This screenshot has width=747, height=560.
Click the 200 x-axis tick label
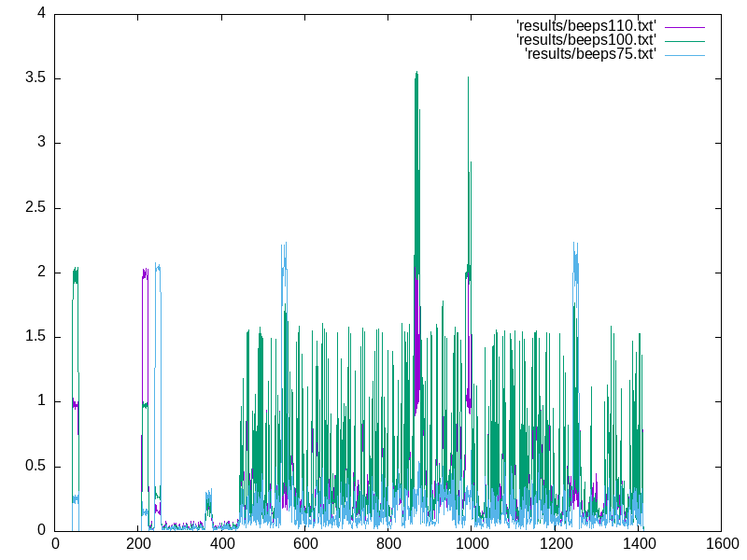click(x=138, y=543)
